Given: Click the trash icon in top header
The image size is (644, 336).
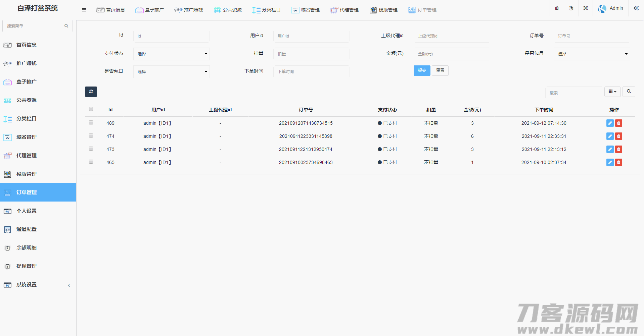Looking at the screenshot, I should click(557, 8).
